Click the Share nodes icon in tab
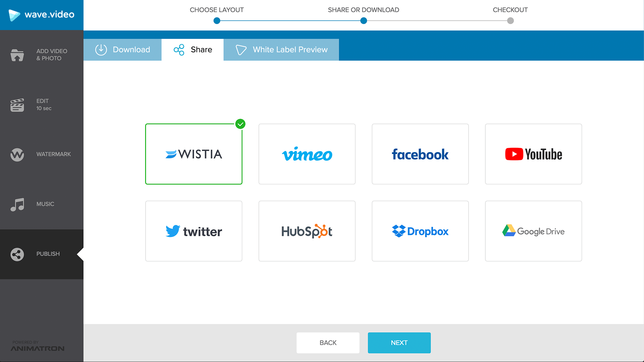 click(179, 50)
